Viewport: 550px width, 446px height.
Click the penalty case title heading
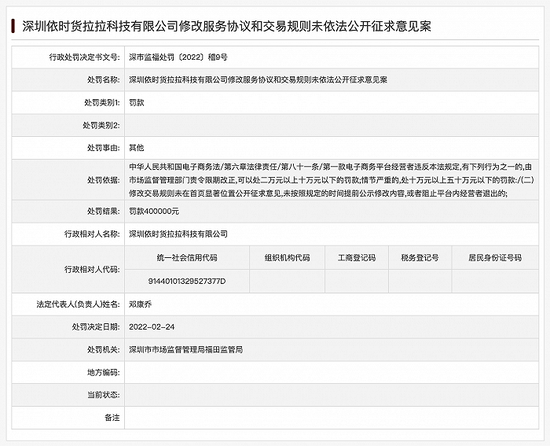227,26
